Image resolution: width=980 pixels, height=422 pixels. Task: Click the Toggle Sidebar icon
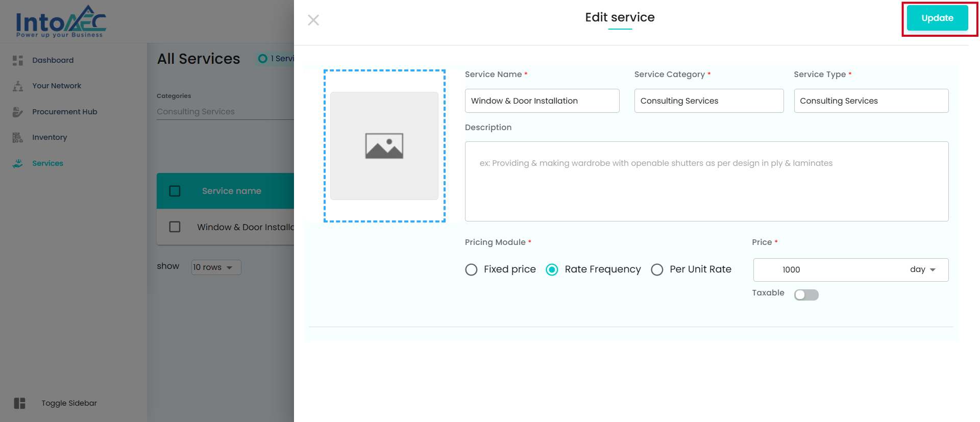pyautogui.click(x=19, y=403)
